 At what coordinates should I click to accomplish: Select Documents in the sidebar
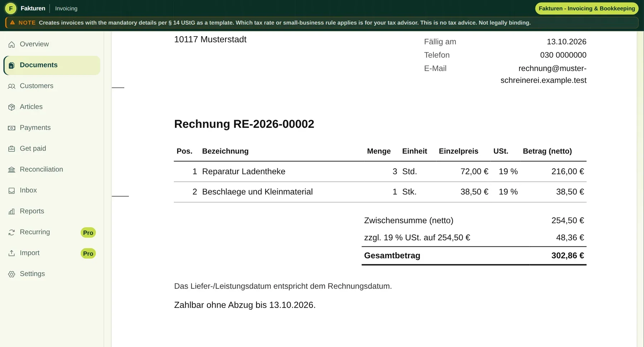pos(52,65)
